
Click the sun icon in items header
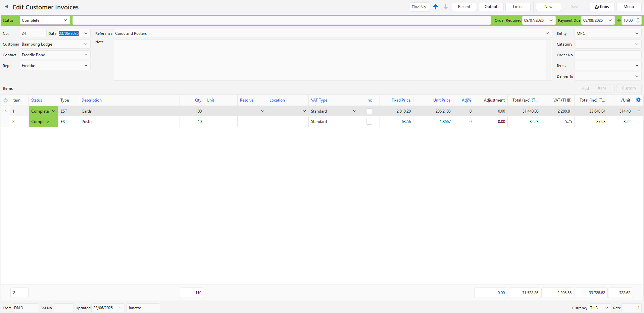click(x=5, y=100)
